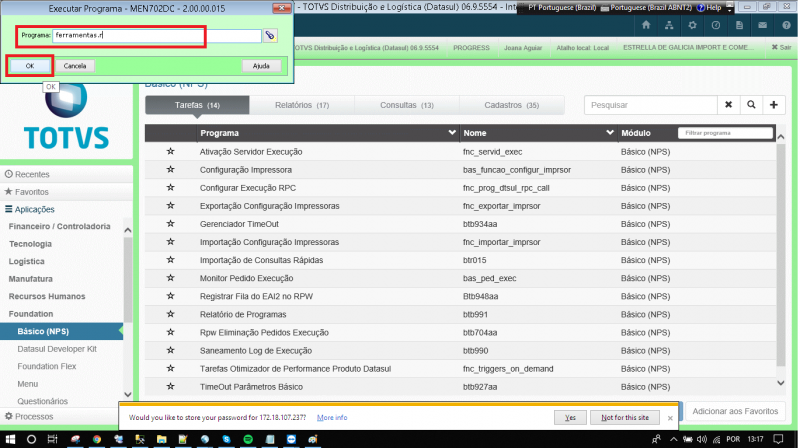Open the More info link

(x=332, y=417)
